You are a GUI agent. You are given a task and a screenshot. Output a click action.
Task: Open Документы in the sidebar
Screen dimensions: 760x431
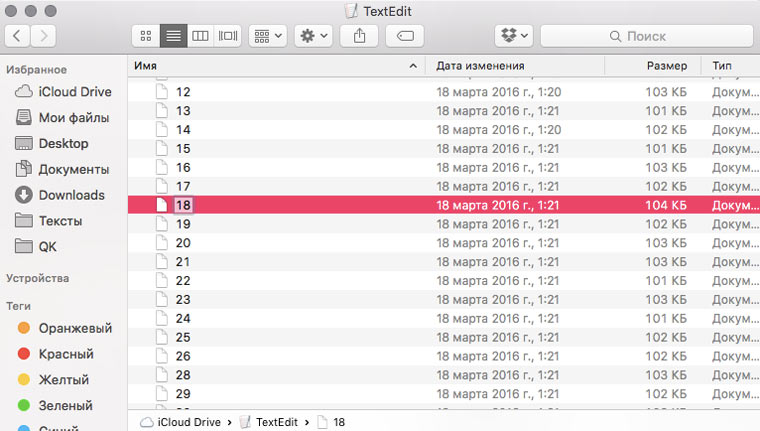pyautogui.click(x=63, y=169)
